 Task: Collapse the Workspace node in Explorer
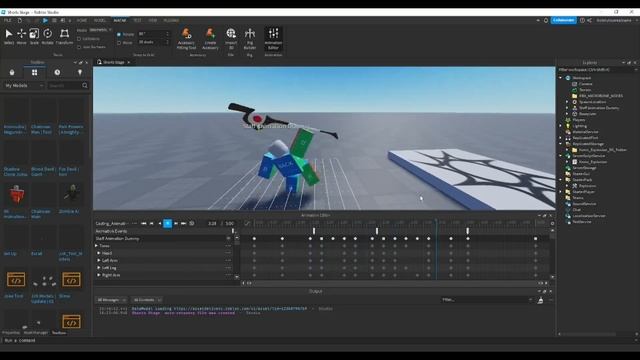(x=561, y=78)
